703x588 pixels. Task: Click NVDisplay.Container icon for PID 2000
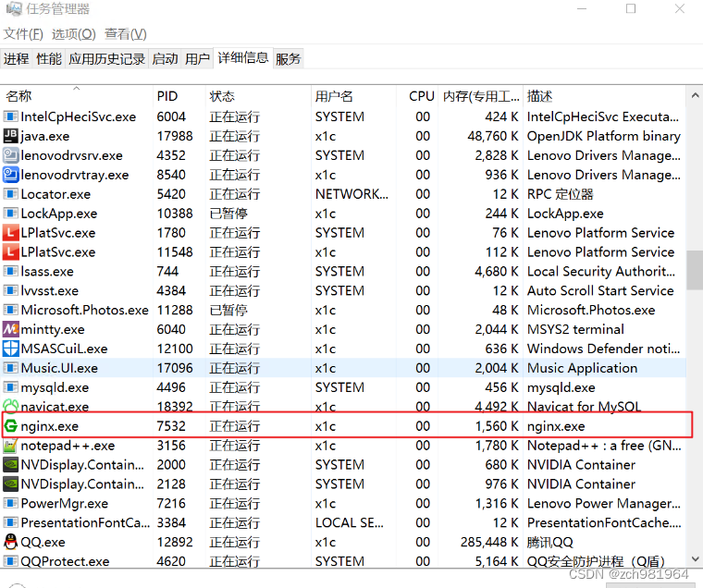pos(10,465)
